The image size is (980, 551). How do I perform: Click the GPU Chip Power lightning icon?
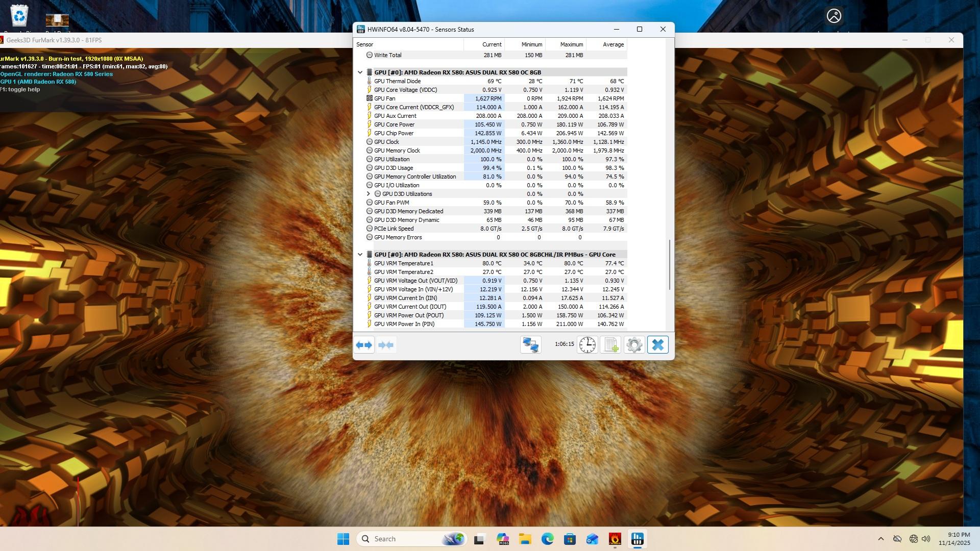370,133
